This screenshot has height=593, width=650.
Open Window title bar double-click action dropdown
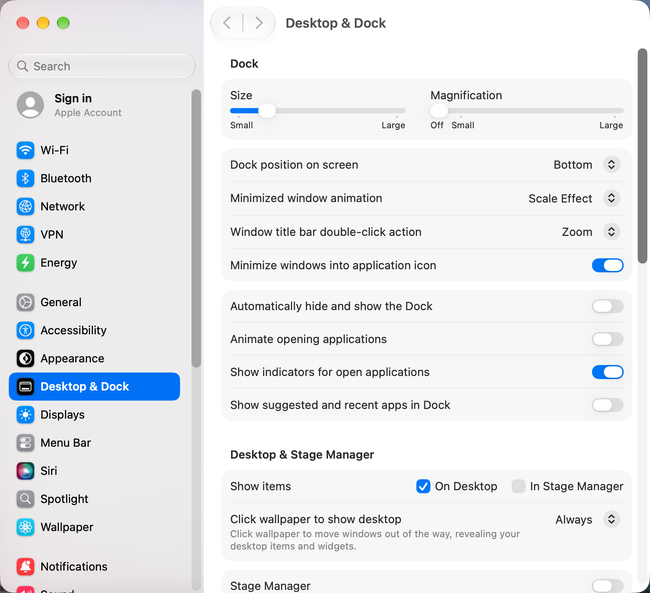tap(611, 232)
